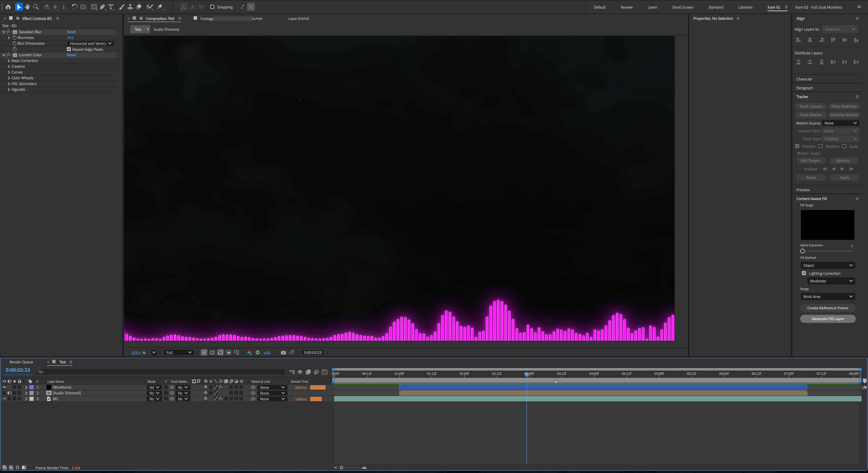Select the Selection arrow tool
The width and height of the screenshot is (868, 473).
click(19, 7)
